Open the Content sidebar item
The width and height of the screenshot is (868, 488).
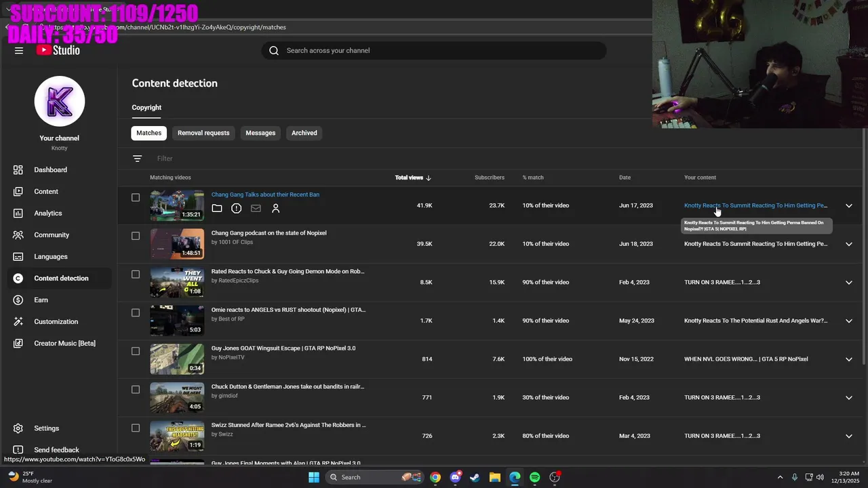[x=59, y=191]
